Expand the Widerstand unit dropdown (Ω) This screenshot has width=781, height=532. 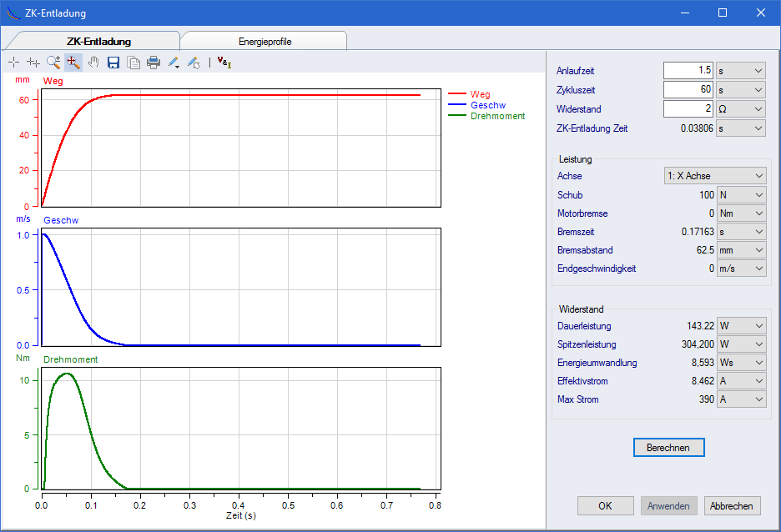[741, 109]
